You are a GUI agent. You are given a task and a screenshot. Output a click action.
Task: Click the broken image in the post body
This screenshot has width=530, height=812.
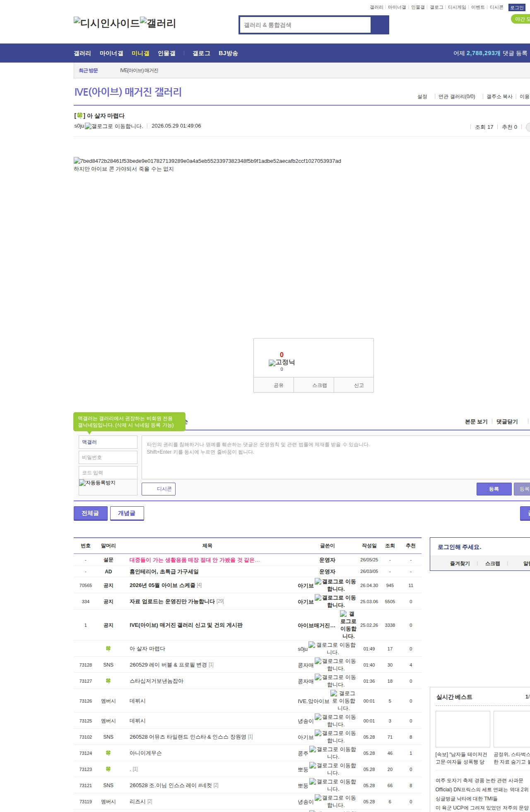207,161
